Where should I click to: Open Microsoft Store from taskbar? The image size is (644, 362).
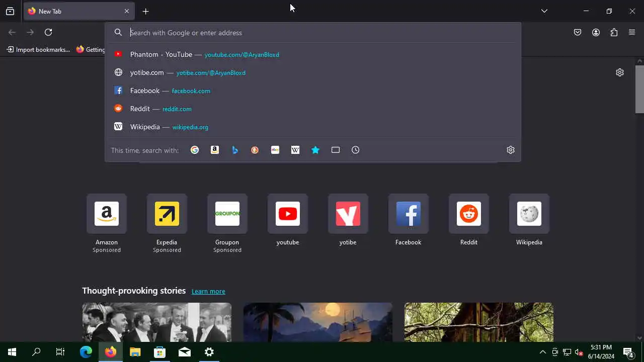[159, 352]
